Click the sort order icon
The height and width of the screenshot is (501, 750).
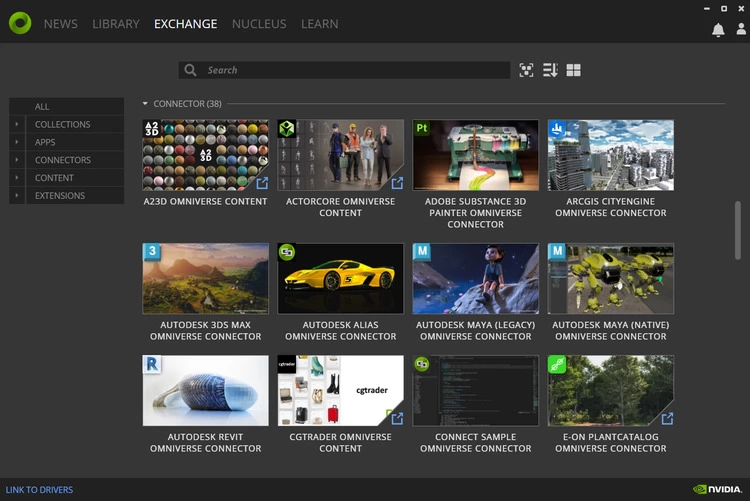click(x=550, y=70)
